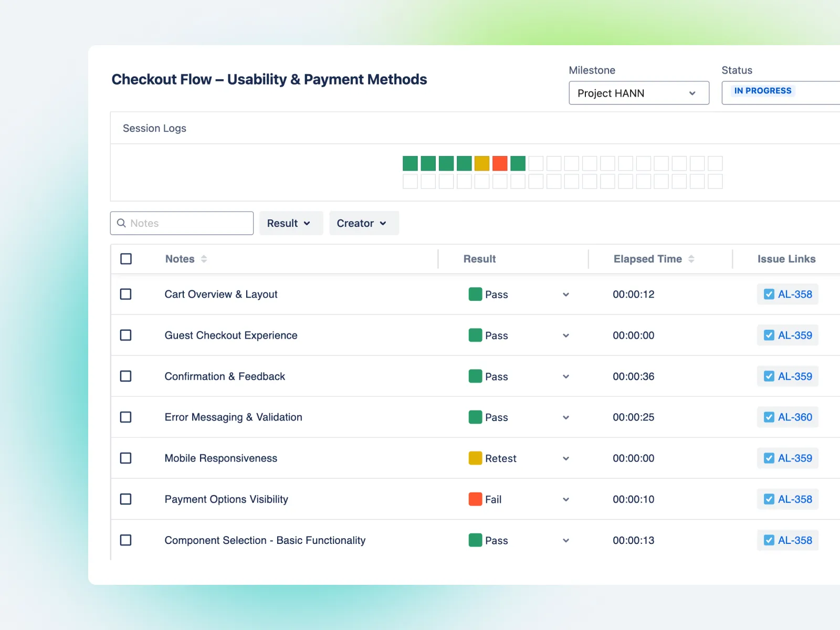Open the Creator filter dropdown
The image size is (840, 630).
364,223
